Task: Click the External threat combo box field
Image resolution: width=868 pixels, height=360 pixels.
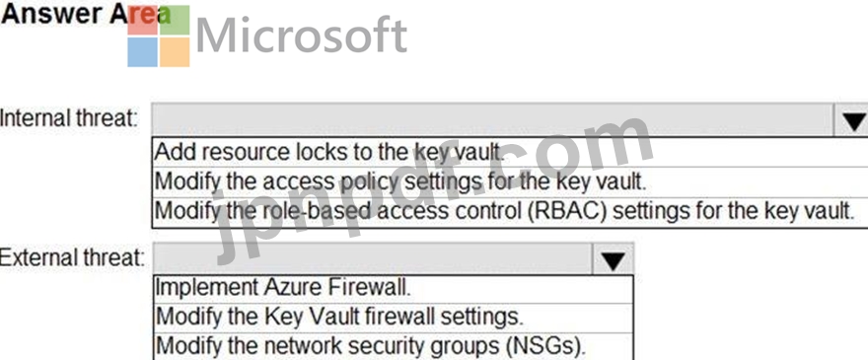Action: (x=373, y=259)
